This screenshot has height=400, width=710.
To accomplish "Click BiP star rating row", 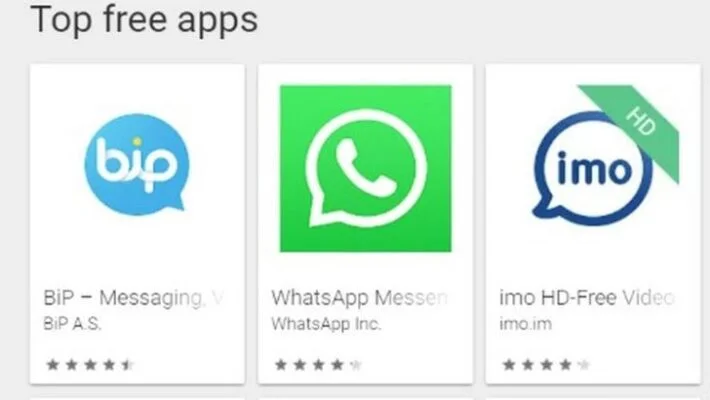I will 90,364.
